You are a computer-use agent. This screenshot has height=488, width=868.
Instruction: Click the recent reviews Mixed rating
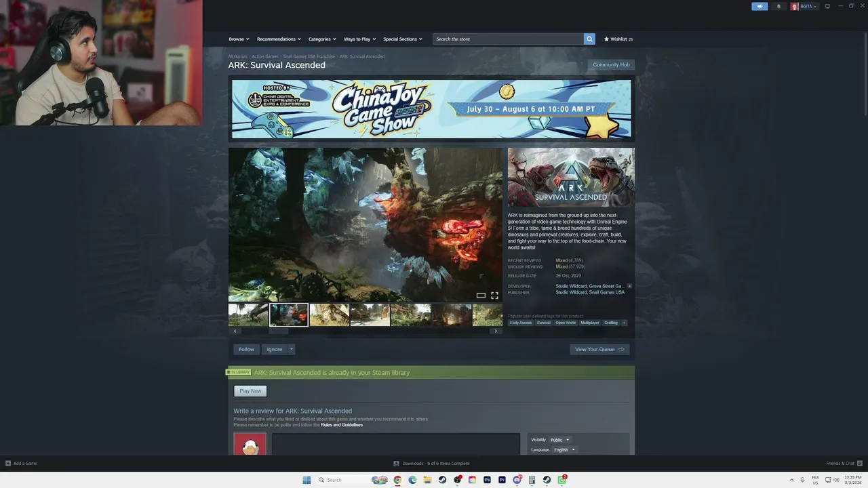tap(561, 260)
